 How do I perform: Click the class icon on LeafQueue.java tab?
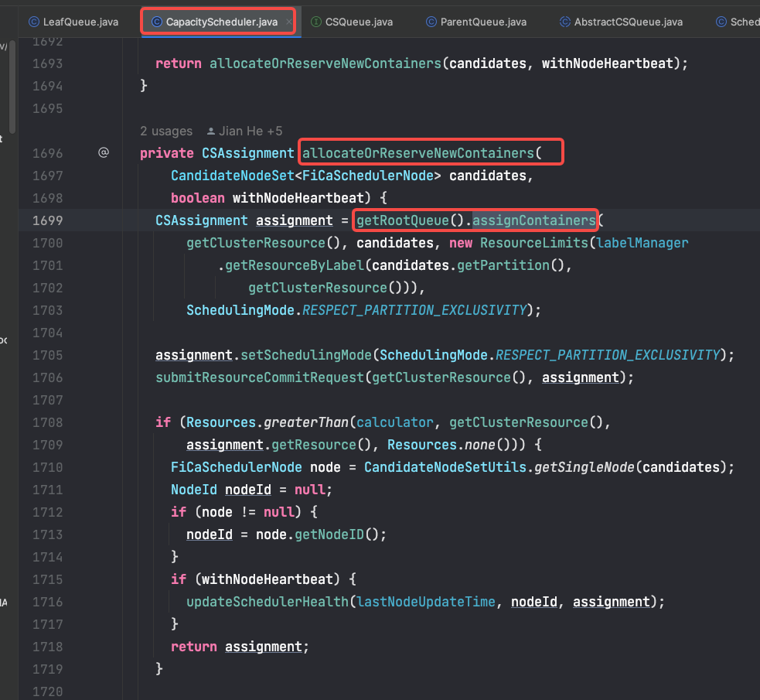tap(34, 22)
